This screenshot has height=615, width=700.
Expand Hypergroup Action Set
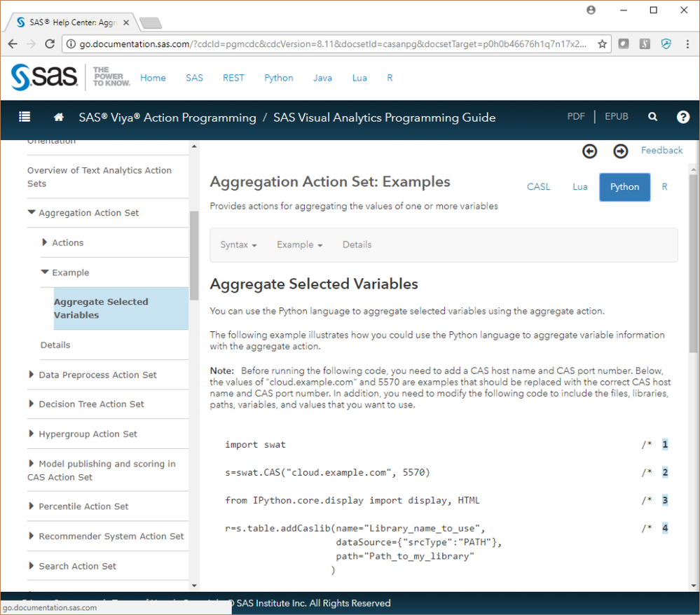[31, 434]
